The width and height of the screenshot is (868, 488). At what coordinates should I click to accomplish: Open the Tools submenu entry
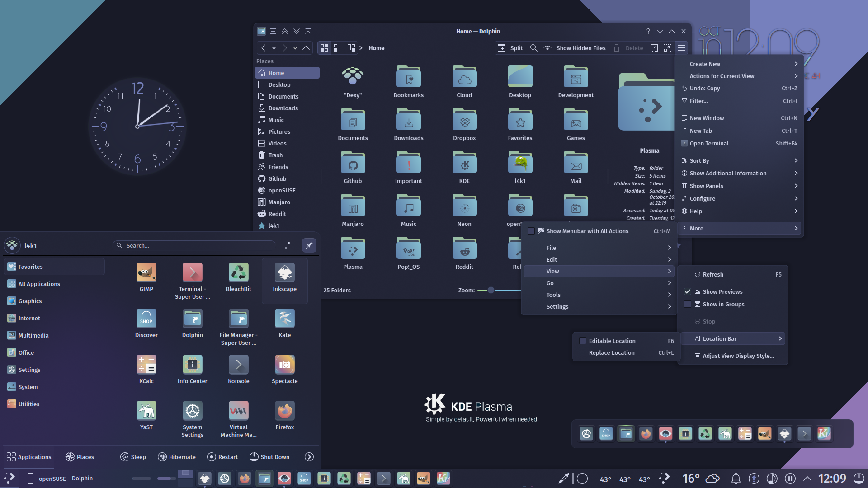click(599, 295)
